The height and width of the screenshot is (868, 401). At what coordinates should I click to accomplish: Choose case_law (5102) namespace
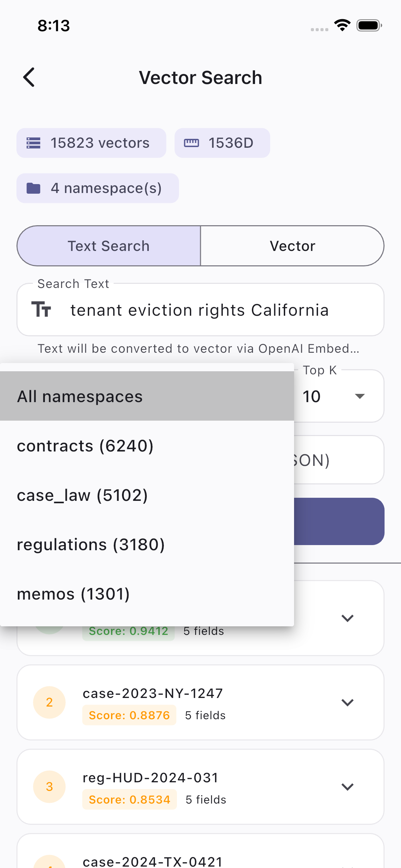[x=147, y=495]
